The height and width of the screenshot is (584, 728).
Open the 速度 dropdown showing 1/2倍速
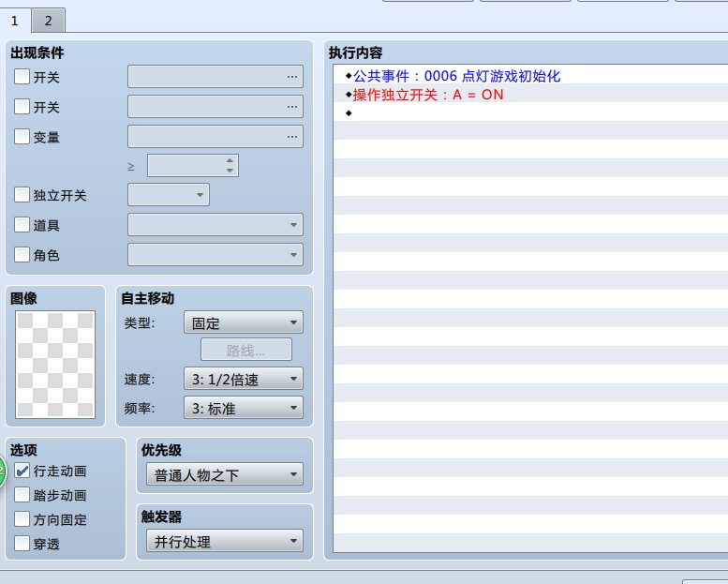(244, 379)
